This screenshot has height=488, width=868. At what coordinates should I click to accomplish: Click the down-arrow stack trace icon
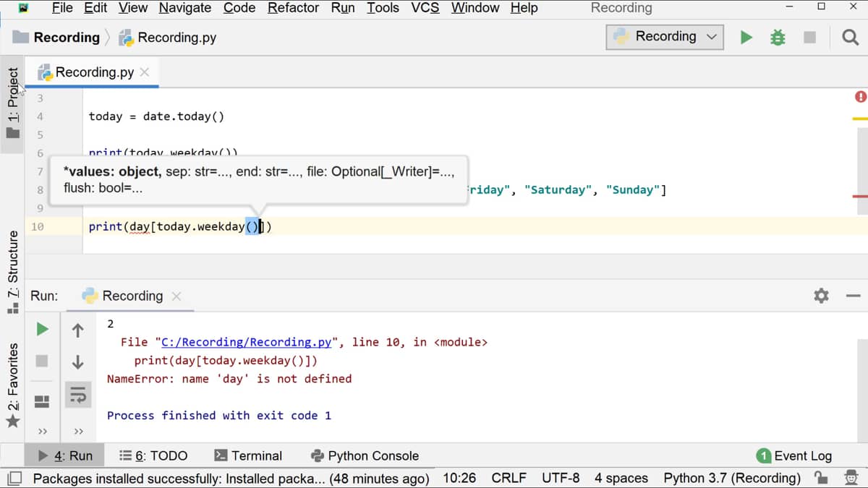[x=78, y=362]
